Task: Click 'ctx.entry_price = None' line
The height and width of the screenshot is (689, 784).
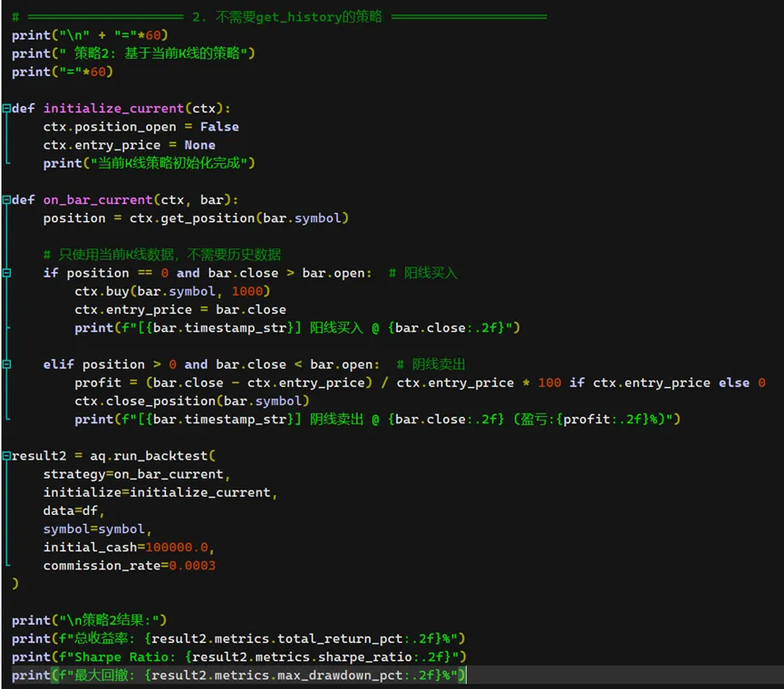Action: pyautogui.click(x=129, y=145)
